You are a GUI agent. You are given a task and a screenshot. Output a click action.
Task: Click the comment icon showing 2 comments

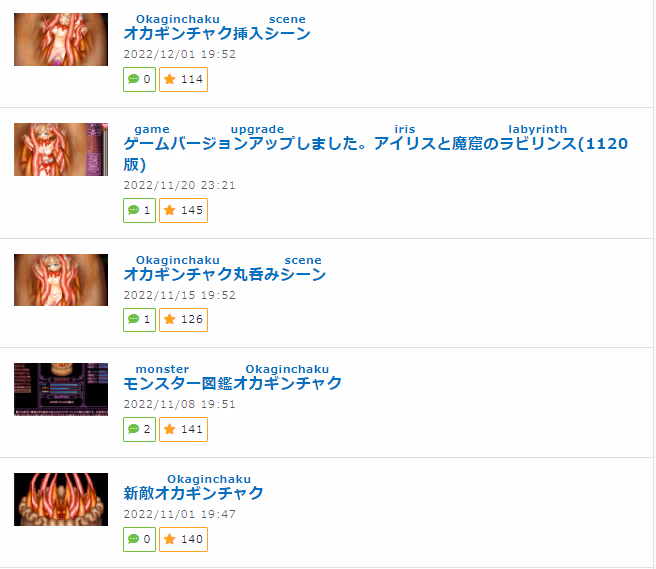click(x=133, y=429)
